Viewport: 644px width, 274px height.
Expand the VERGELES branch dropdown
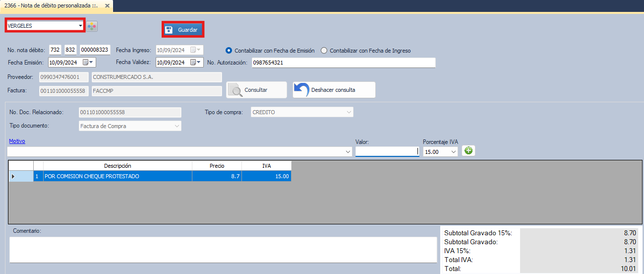(80, 26)
